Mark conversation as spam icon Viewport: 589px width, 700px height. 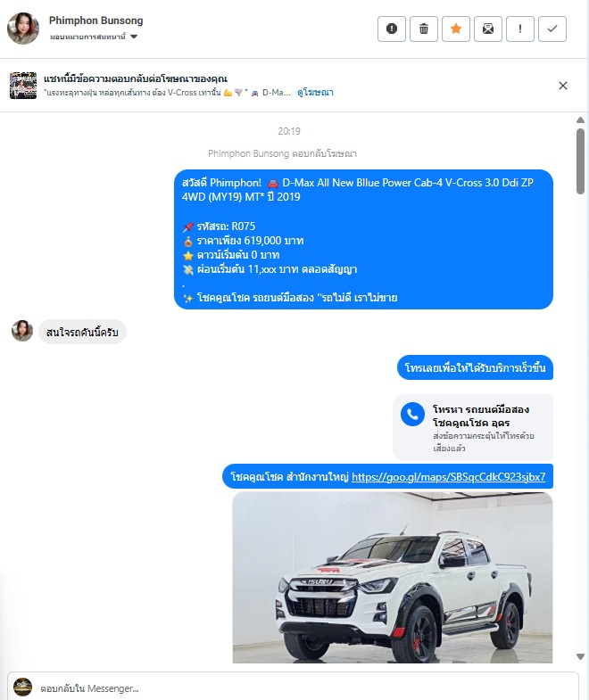(392, 29)
